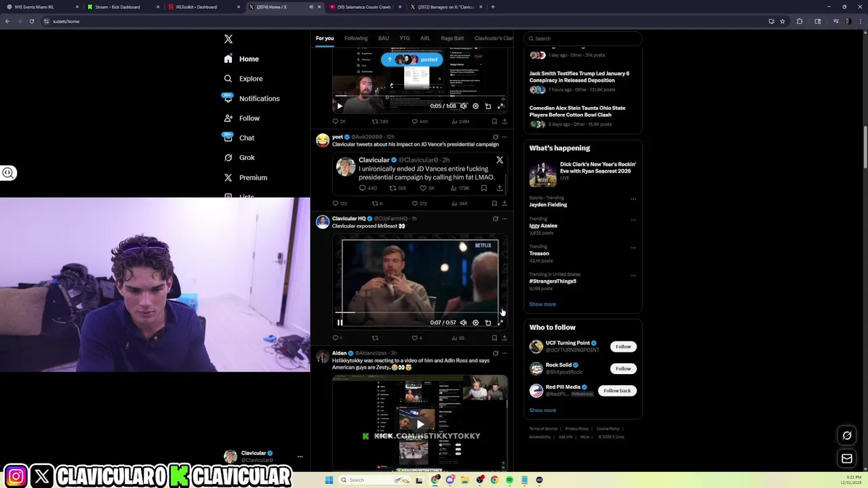Open more options for Iggy Azalea trend

point(633,220)
